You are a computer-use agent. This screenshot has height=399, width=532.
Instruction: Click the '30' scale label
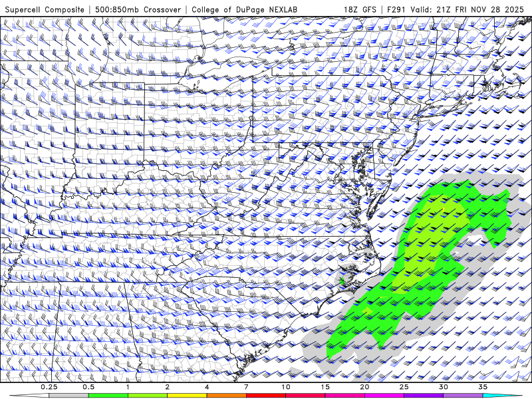(443, 387)
